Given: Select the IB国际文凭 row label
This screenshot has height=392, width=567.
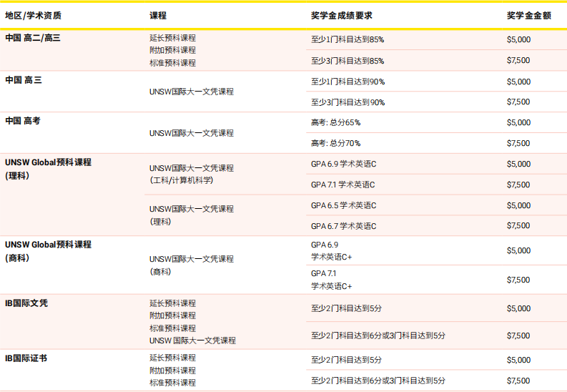Looking at the screenshot, I should point(26,303).
